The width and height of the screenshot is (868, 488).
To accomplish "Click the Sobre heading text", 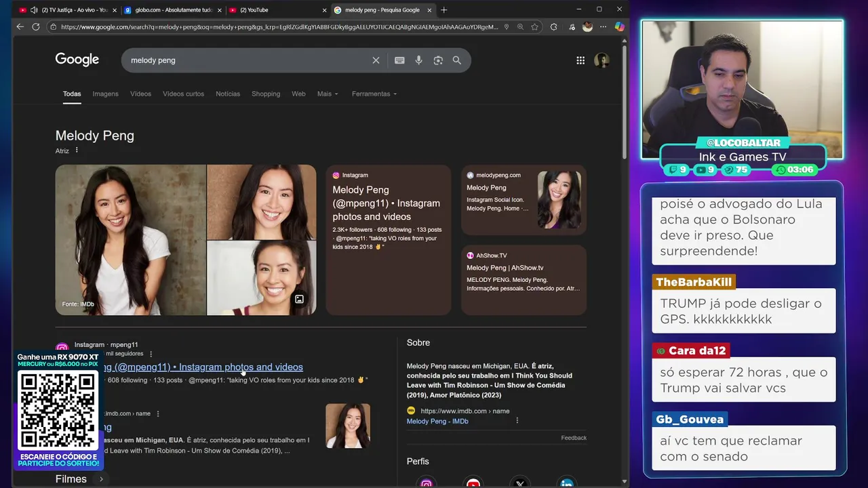I will tap(418, 343).
